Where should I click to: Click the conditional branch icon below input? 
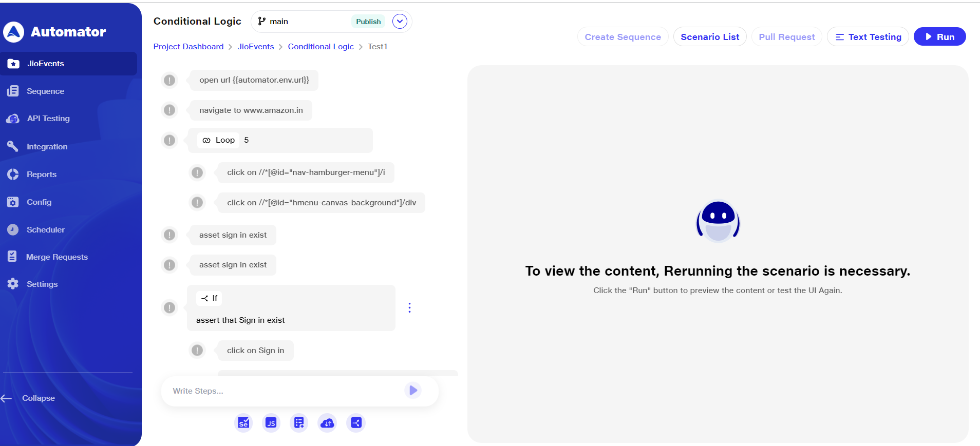click(x=356, y=423)
